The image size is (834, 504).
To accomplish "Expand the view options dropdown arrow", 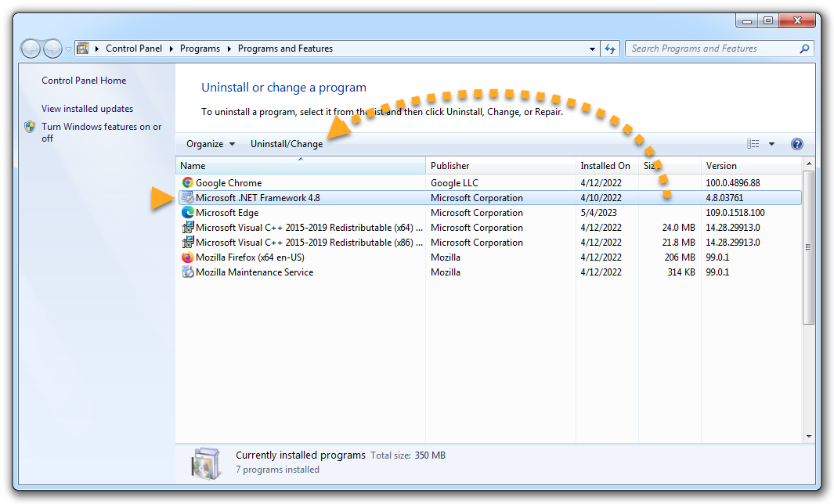I will pyautogui.click(x=771, y=144).
